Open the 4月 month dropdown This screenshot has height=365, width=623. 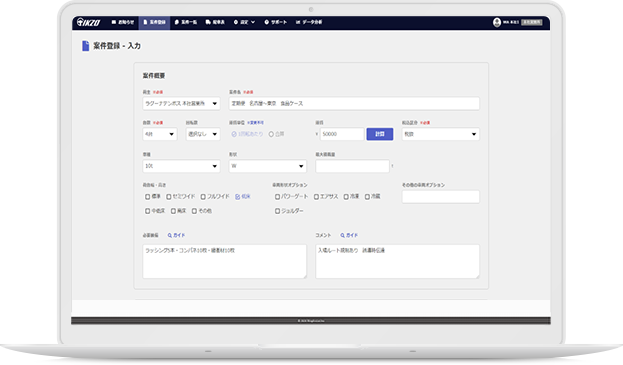[x=160, y=134]
